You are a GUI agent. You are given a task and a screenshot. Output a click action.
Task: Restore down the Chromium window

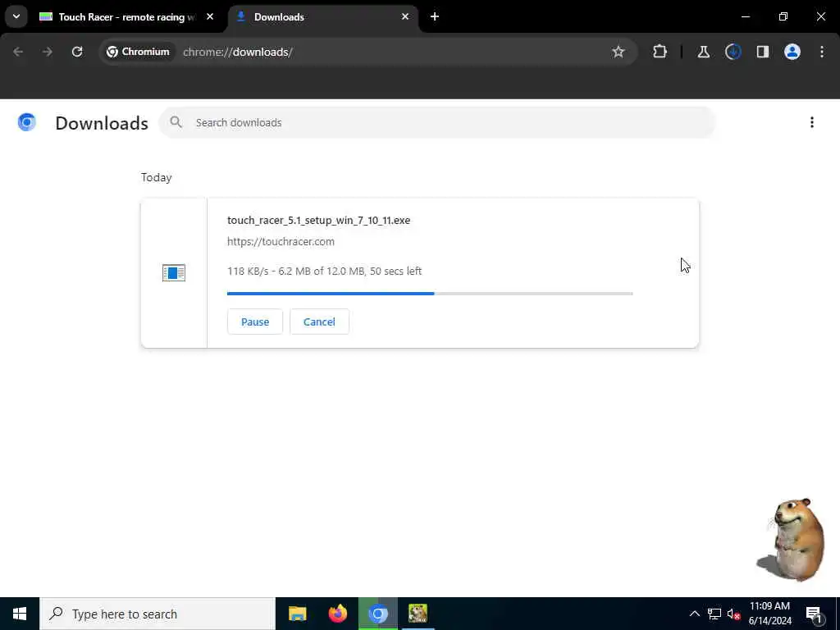click(783, 16)
